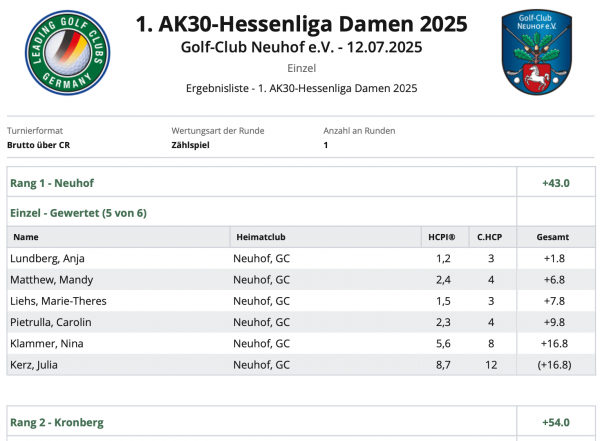The width and height of the screenshot is (600, 441).
Task: Click the Heimatclub column header
Action: tap(261, 237)
